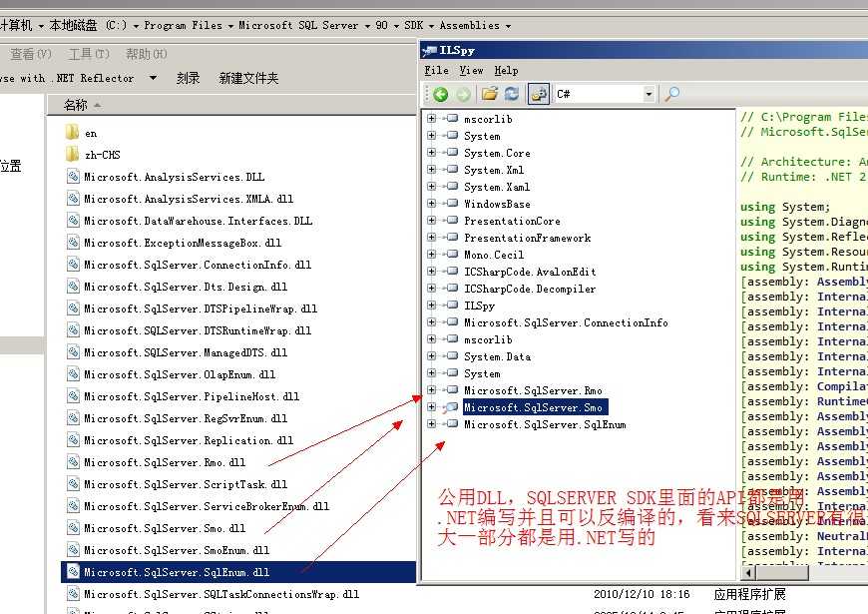The width and height of the screenshot is (868, 614).
Task: Select Microsoft.SqlServer.ConnectionInfo.dll file icon
Action: click(x=73, y=265)
